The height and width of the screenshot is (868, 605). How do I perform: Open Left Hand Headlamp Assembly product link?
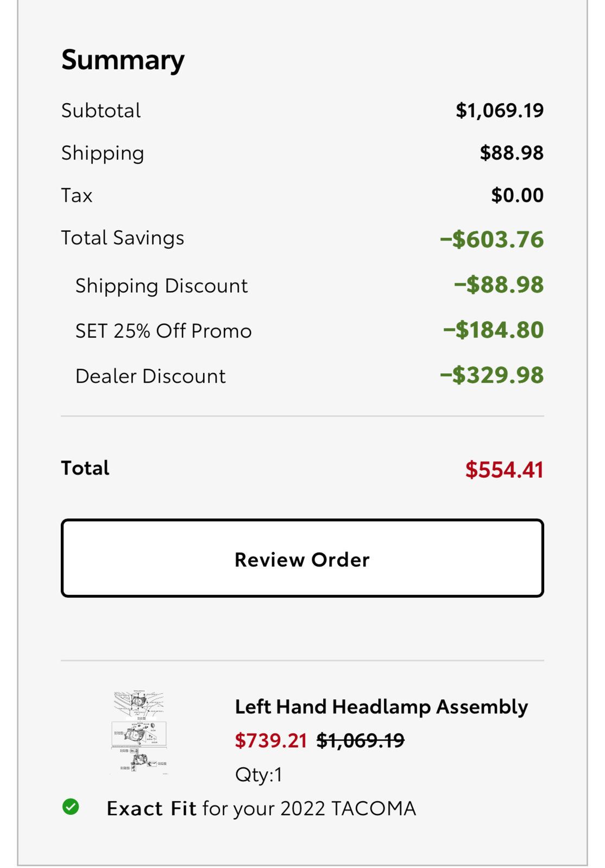381,707
